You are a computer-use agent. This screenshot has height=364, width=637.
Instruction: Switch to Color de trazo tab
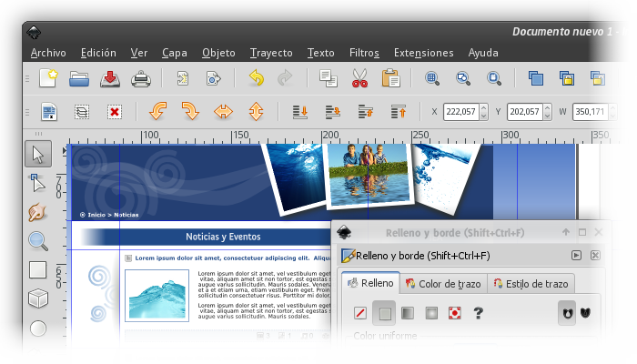(x=443, y=284)
